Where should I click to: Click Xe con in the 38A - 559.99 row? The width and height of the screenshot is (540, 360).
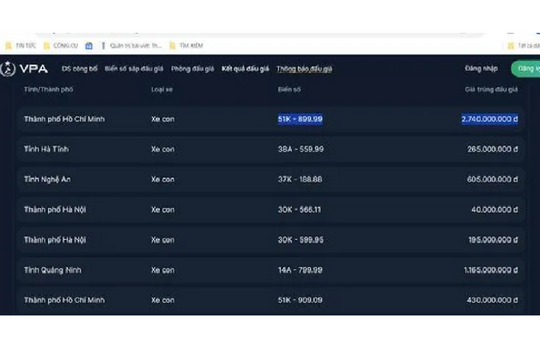(163, 149)
